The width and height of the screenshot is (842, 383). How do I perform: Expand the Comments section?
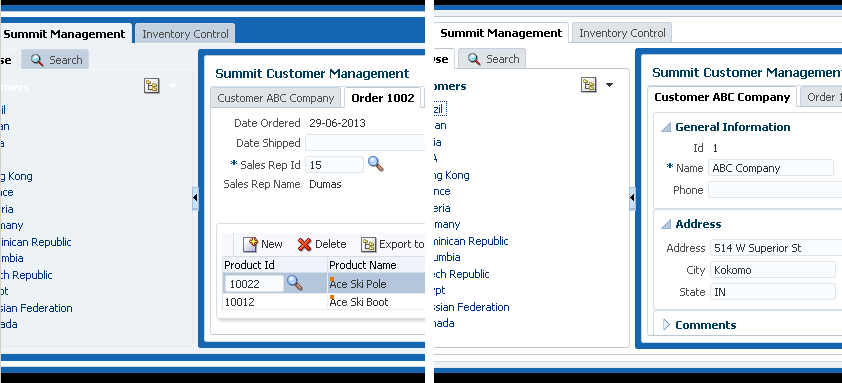[666, 324]
